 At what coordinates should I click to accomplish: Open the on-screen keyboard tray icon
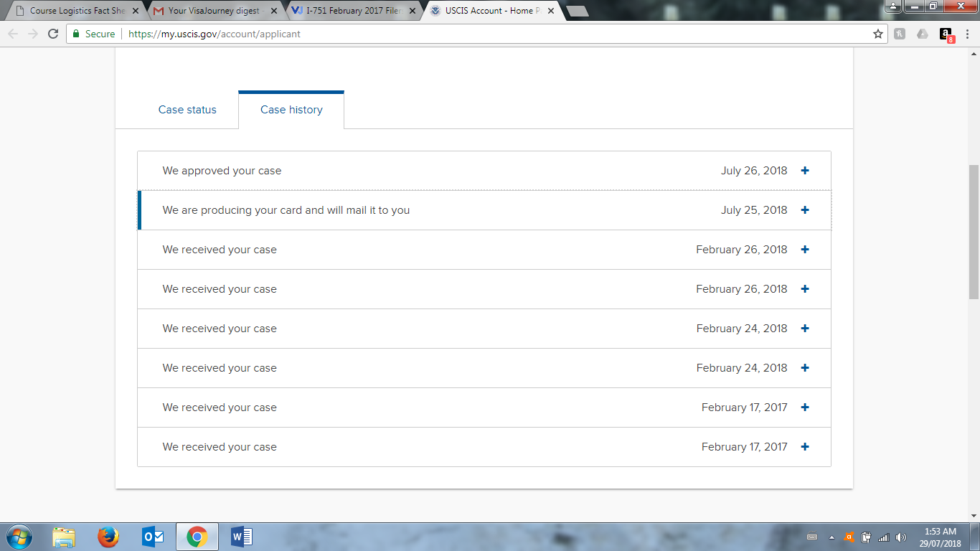pyautogui.click(x=811, y=537)
